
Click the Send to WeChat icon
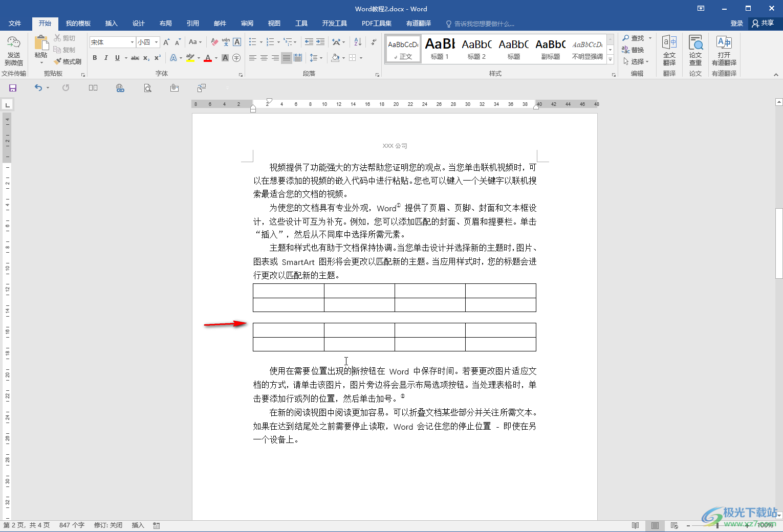coord(14,51)
